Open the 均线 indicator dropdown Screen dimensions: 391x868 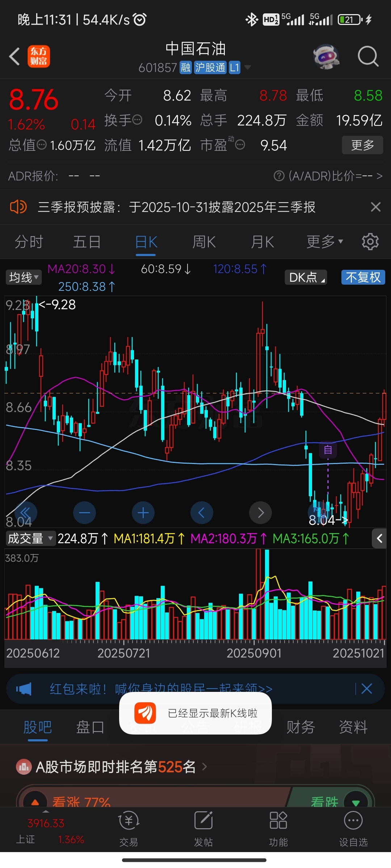click(24, 277)
